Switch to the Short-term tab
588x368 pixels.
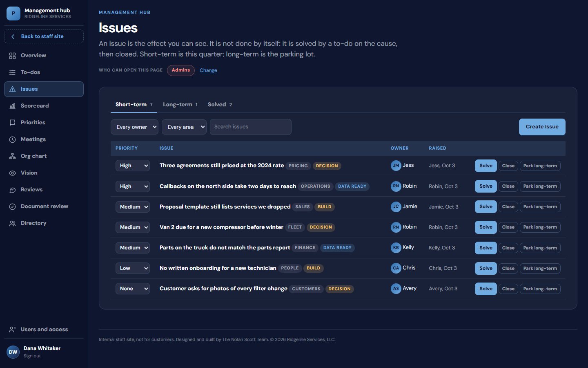point(134,105)
